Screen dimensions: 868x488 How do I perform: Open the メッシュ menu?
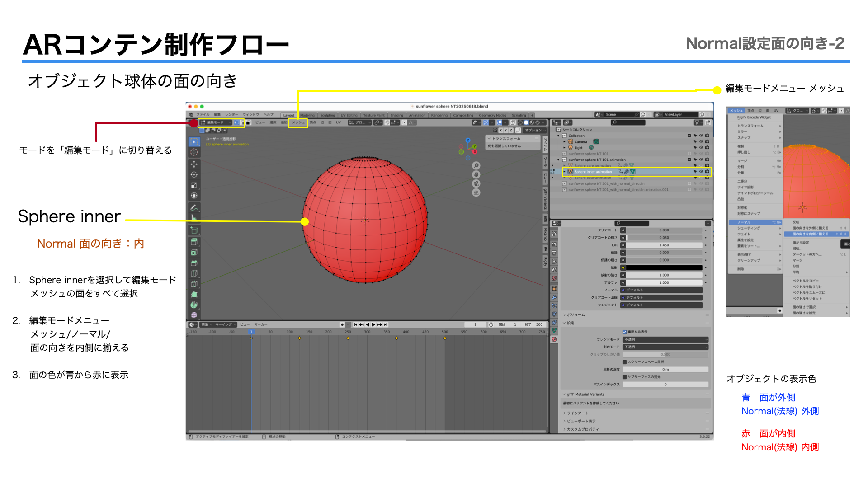point(298,122)
